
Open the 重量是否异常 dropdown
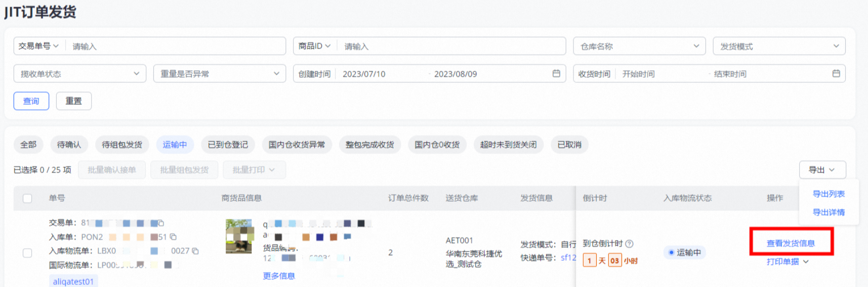[x=219, y=74]
